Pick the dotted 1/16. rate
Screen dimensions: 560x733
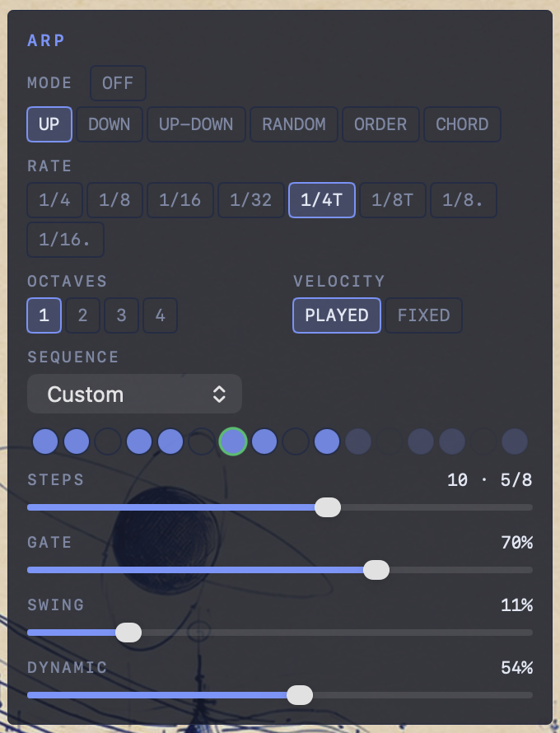coord(65,240)
